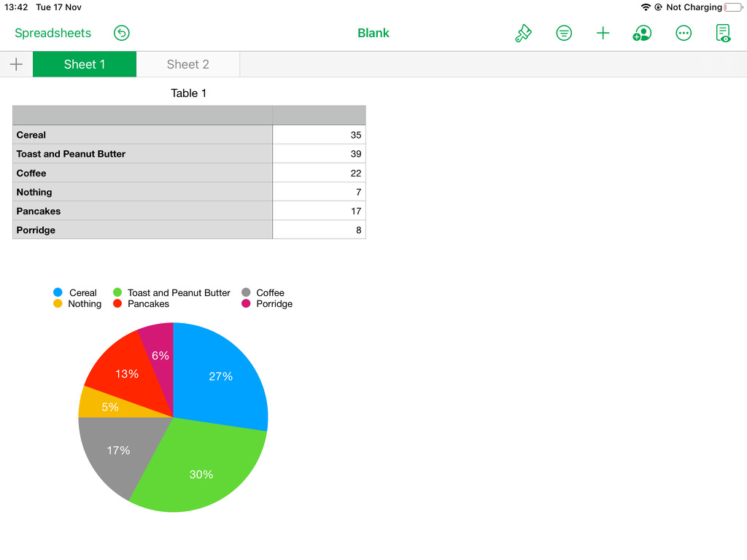Tap the 13:42 clock in status bar
Viewport: 747px width, 560px height.
(16, 7)
